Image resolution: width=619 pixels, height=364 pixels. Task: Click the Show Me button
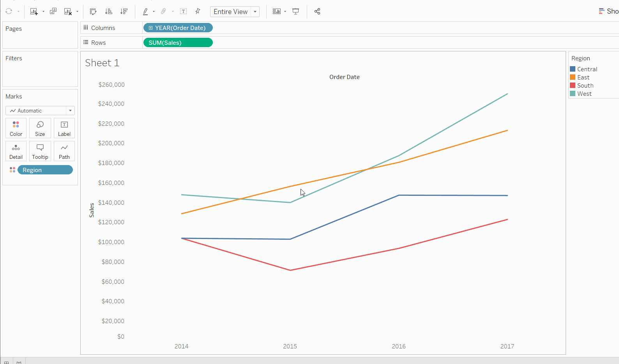point(609,11)
